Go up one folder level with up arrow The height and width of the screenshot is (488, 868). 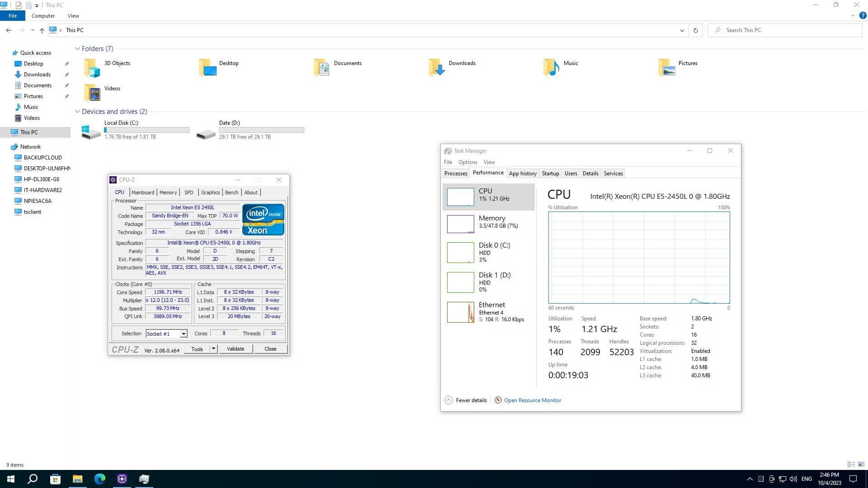pyautogui.click(x=42, y=30)
